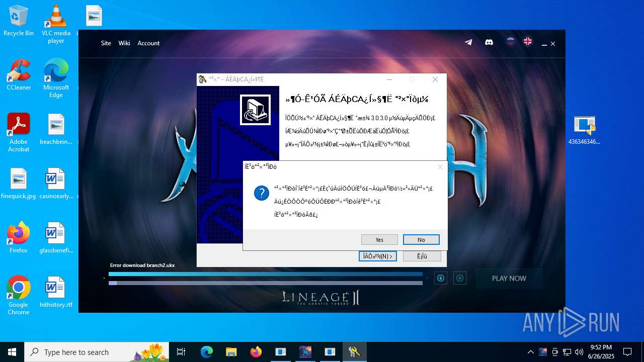
Task: Switch to Lineage launcher taskbar item
Action: 305,352
